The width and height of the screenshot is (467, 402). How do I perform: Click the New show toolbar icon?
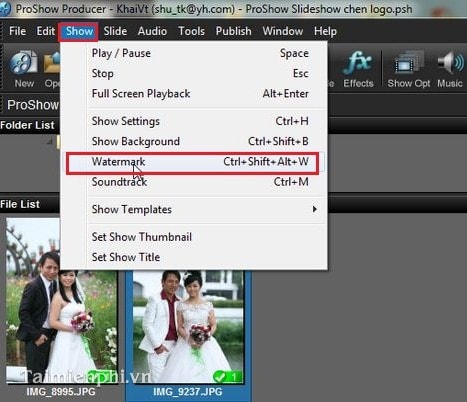point(24,69)
